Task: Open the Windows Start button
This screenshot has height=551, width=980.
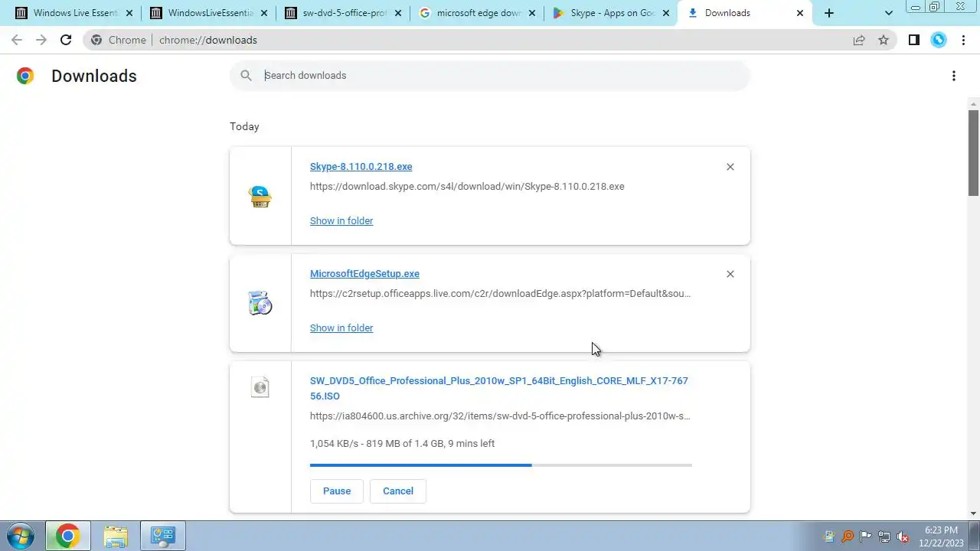Action: [20, 536]
